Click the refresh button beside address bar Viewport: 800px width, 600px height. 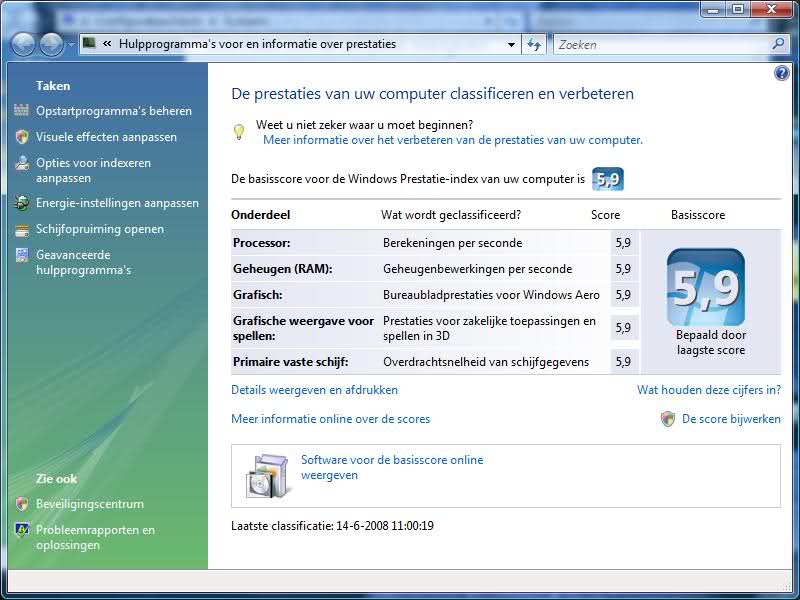point(534,44)
